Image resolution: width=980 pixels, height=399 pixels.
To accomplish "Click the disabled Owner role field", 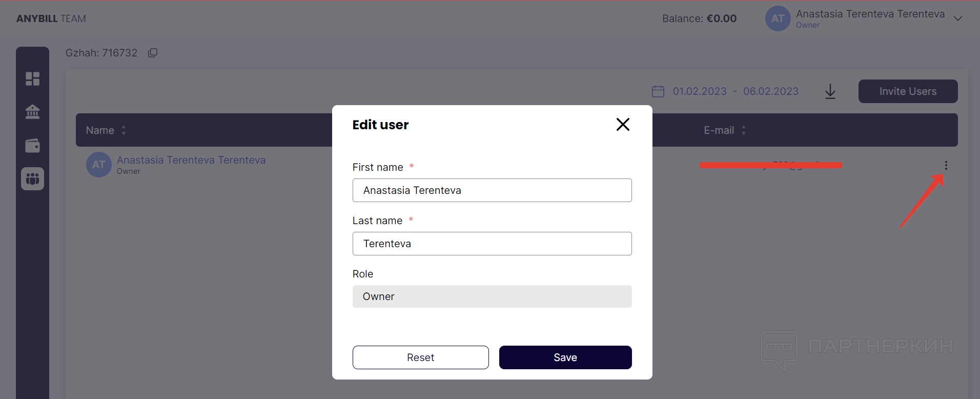I will pyautogui.click(x=492, y=296).
